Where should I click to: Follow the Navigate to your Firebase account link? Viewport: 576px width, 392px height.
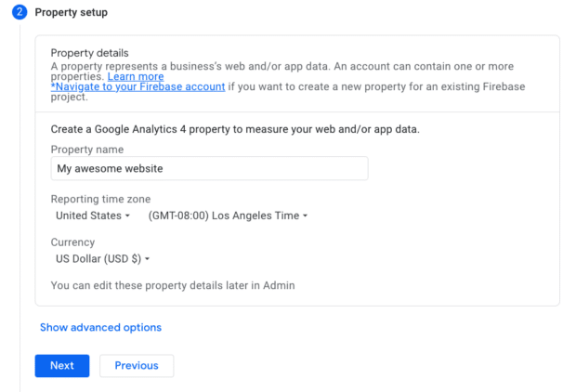pos(137,87)
